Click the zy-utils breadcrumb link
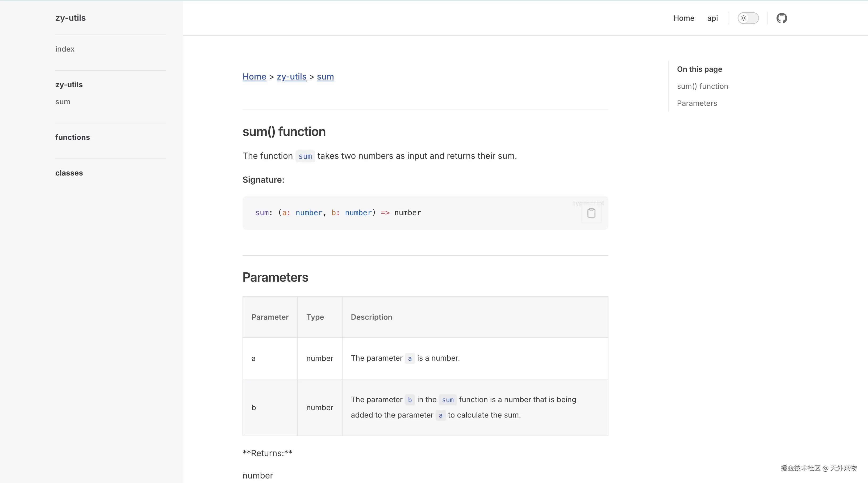Screen dimensions: 868x483 tap(291, 77)
